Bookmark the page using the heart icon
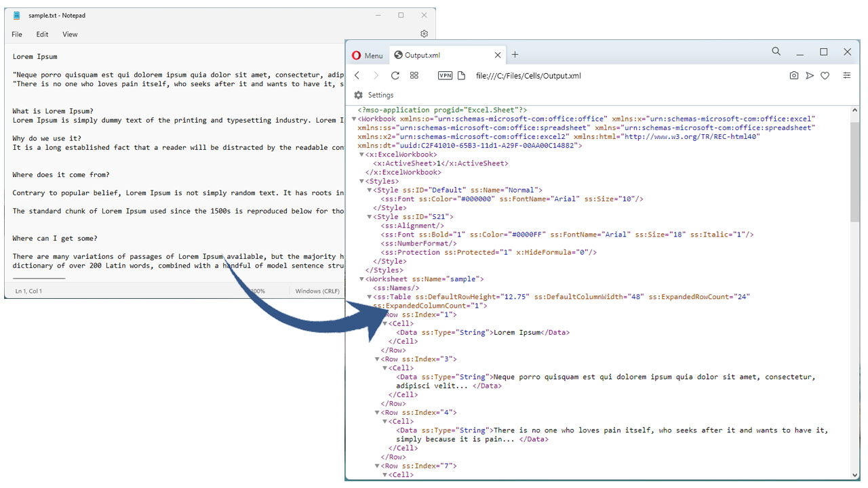This screenshot has width=868, height=488. (825, 75)
